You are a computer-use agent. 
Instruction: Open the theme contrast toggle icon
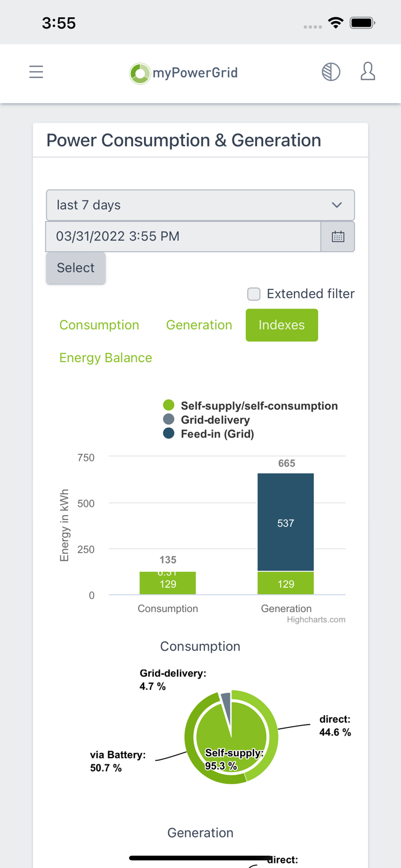point(330,71)
